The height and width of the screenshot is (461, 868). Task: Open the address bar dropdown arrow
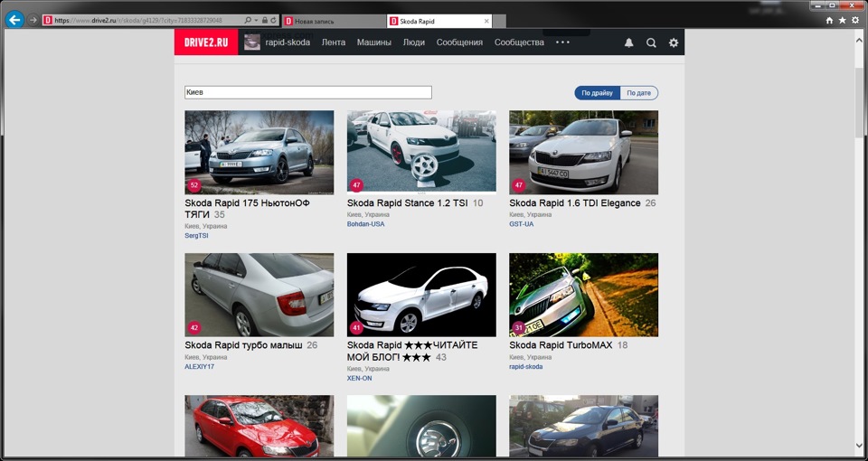pos(256,21)
